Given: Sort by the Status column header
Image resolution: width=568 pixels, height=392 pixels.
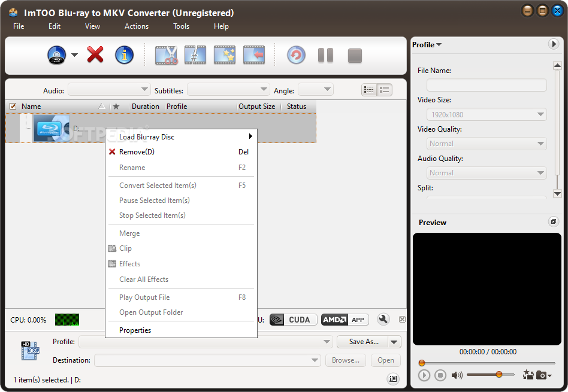Looking at the screenshot, I should pos(297,107).
